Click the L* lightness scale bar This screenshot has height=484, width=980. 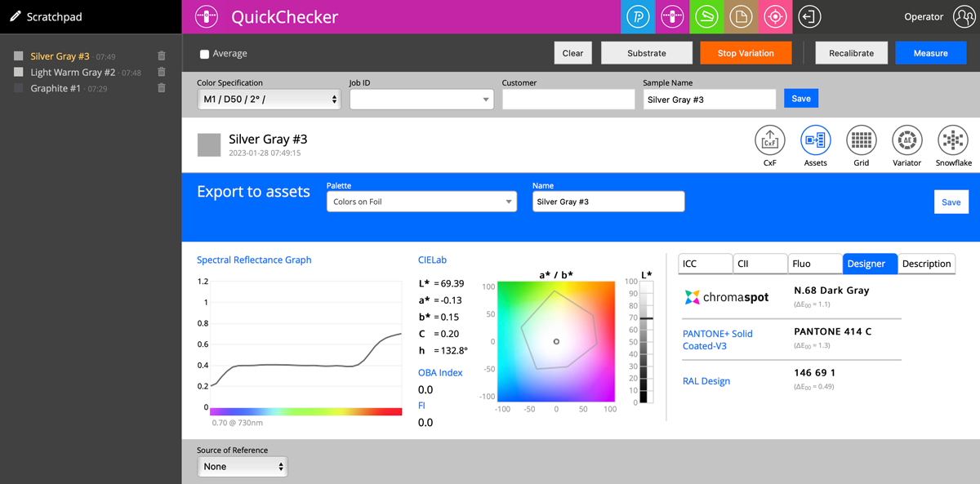coord(645,342)
